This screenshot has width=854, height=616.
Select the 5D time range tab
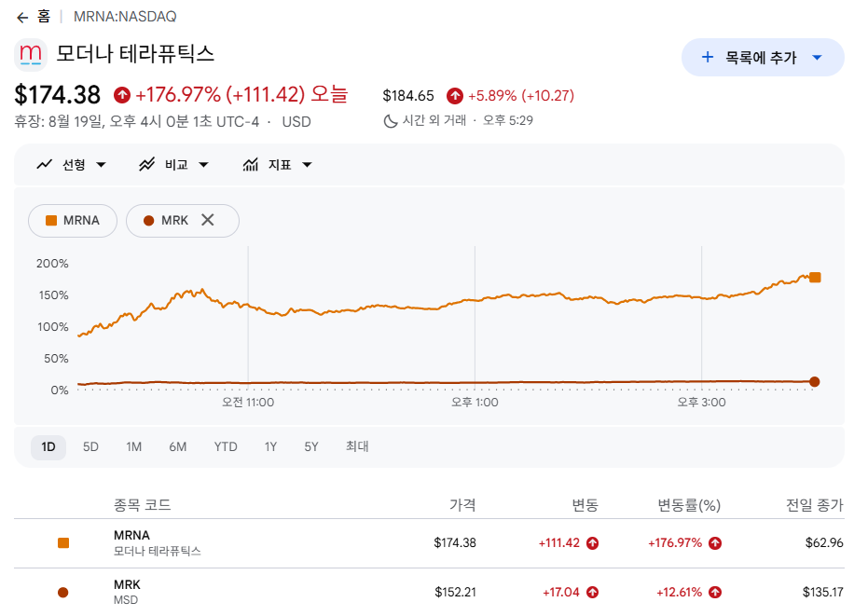(90, 447)
